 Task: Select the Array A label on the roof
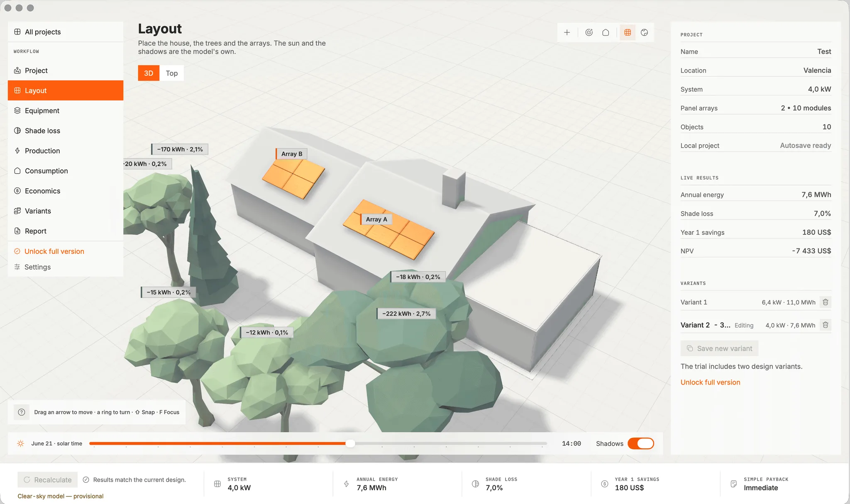click(x=376, y=219)
